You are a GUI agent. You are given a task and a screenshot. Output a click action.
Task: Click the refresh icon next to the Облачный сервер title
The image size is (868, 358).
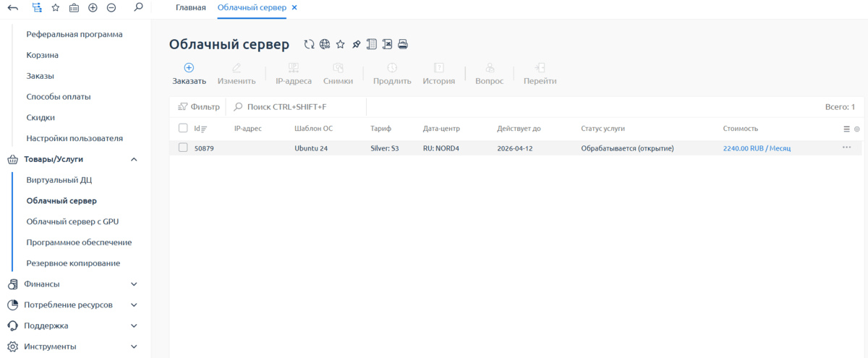click(309, 44)
